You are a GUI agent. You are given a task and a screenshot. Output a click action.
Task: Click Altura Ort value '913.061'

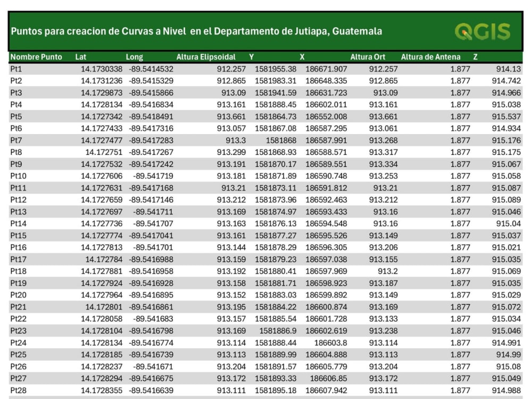coord(383,128)
